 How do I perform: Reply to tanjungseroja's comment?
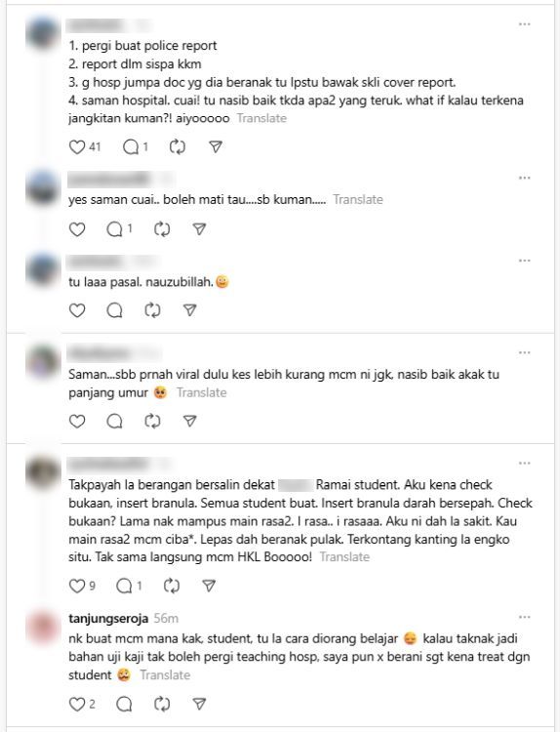(x=124, y=704)
